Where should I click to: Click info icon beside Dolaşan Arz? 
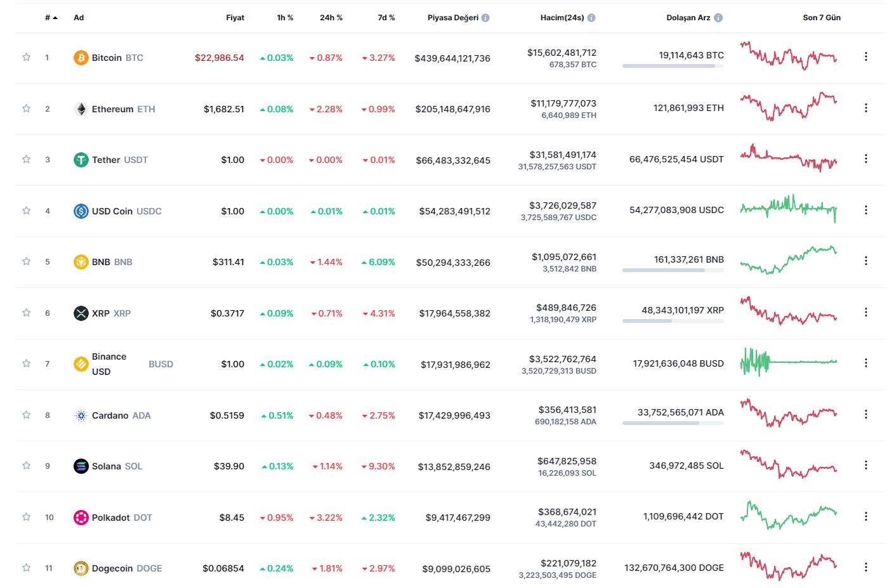(718, 18)
